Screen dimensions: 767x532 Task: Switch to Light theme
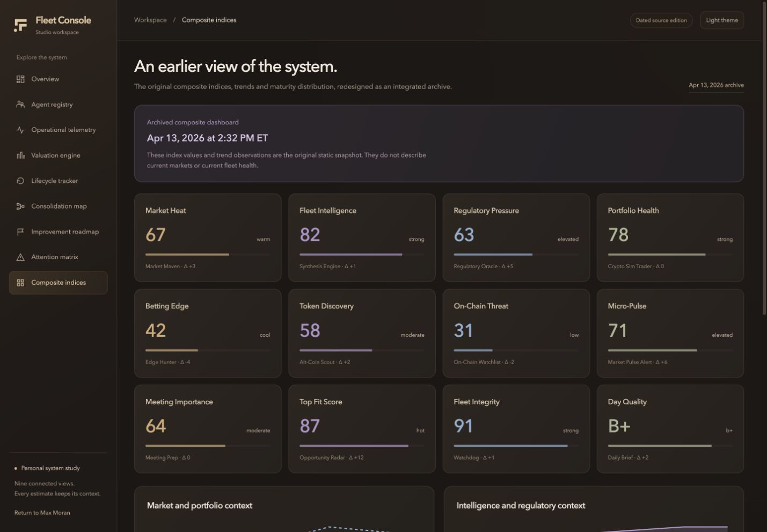click(x=722, y=20)
